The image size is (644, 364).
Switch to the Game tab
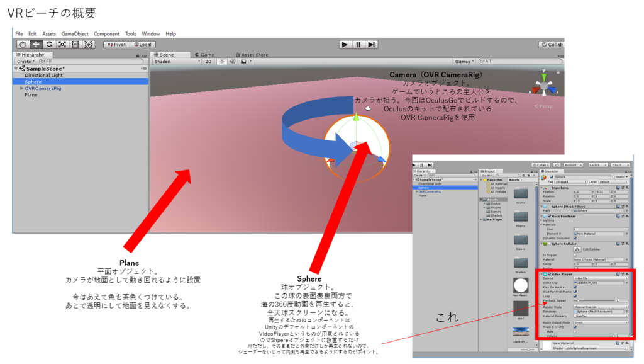point(205,54)
